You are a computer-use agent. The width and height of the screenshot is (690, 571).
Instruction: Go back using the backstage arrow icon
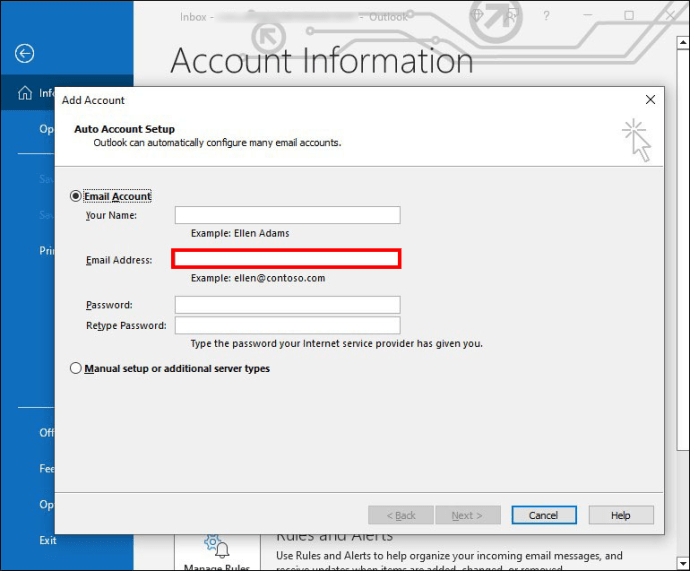pyautogui.click(x=24, y=54)
